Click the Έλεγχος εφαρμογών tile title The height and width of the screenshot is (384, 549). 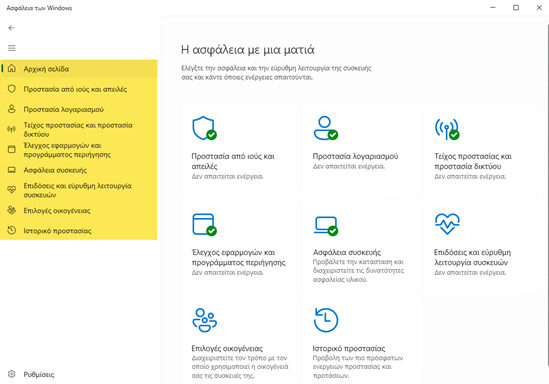coord(238,257)
